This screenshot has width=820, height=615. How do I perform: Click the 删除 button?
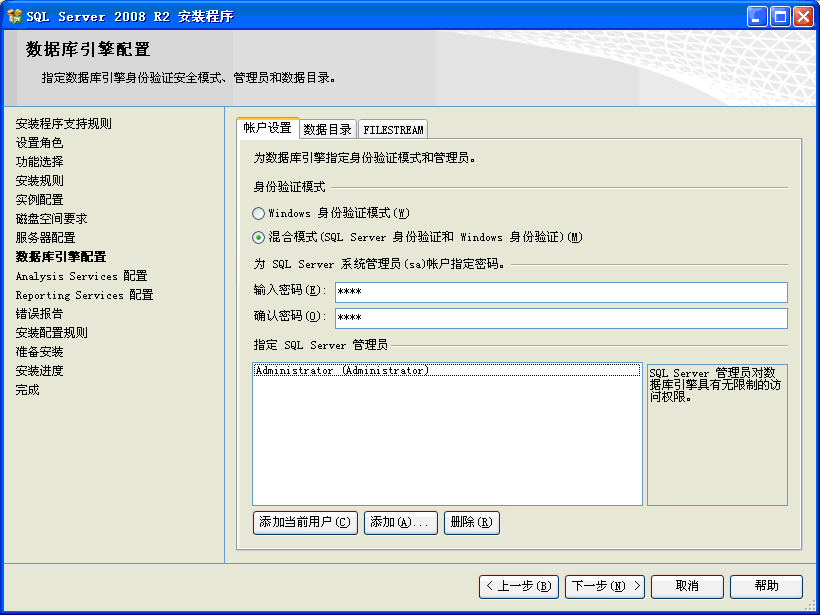(x=471, y=522)
